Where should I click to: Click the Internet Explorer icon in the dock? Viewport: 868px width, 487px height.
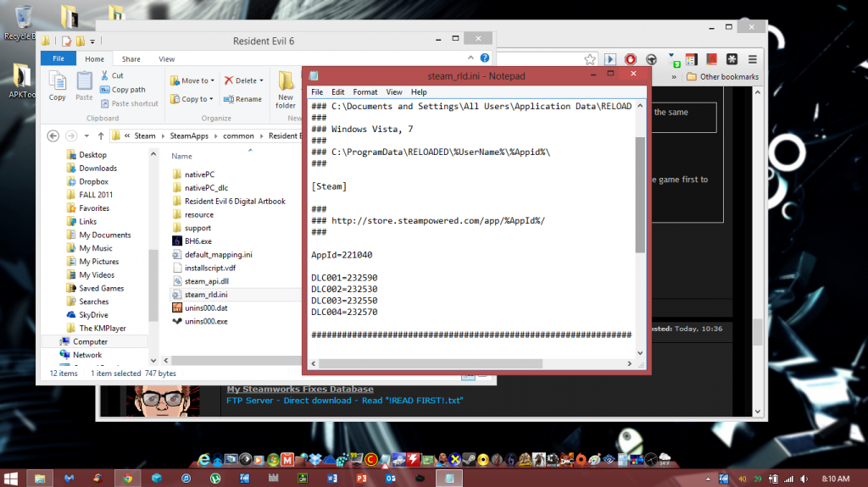point(203,459)
